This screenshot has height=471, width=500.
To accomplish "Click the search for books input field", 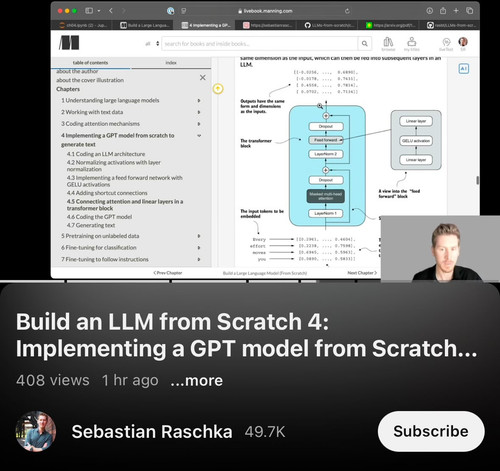I will tap(260, 44).
